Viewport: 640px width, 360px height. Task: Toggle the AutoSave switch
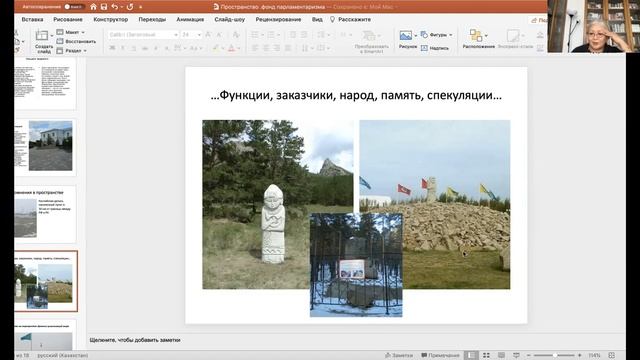74,7
